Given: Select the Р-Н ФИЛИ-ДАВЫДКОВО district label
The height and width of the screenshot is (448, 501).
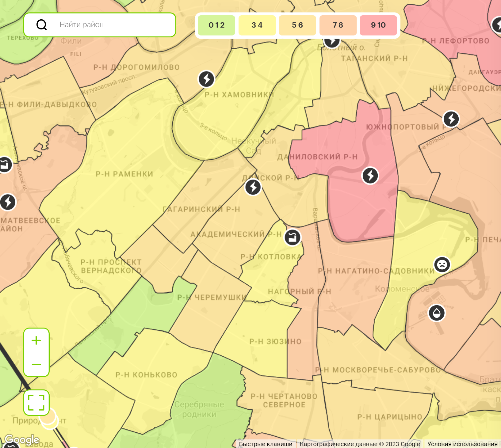Looking at the screenshot, I should [48, 104].
